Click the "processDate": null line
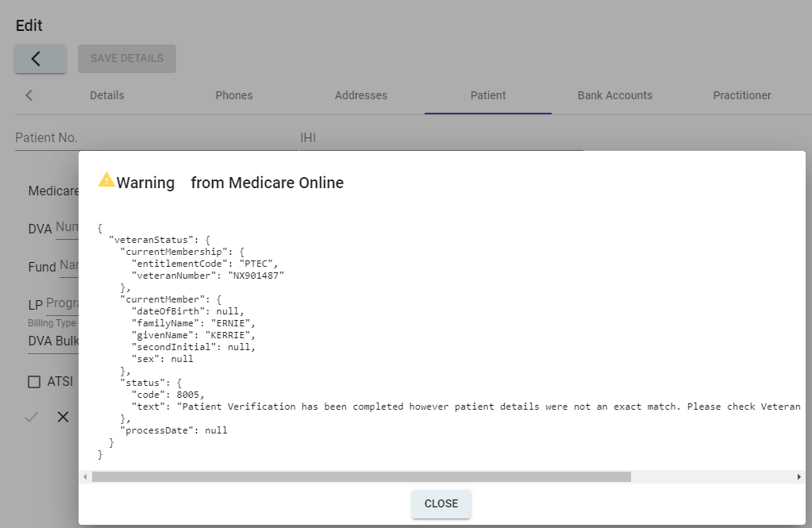This screenshot has width=812, height=528. tap(174, 430)
